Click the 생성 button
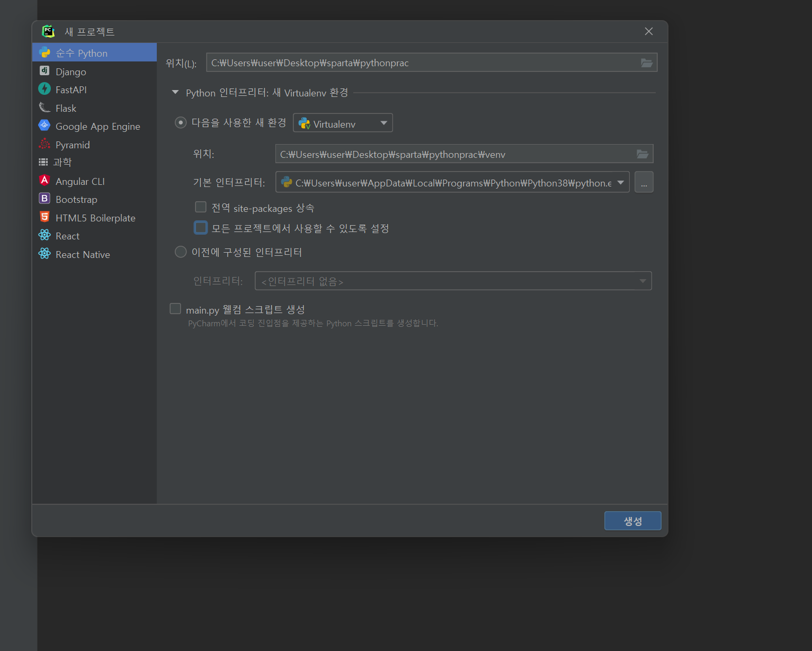The image size is (812, 651). tap(633, 521)
